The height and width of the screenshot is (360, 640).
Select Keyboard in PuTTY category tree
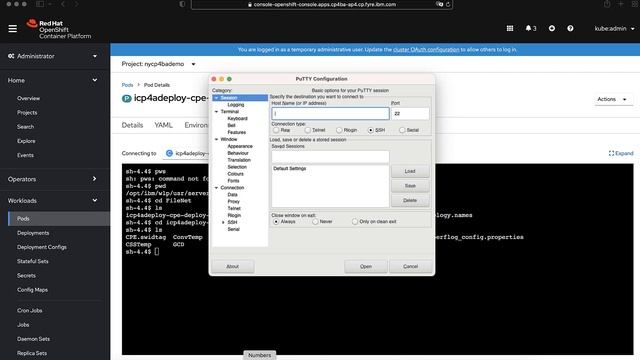pyautogui.click(x=238, y=118)
